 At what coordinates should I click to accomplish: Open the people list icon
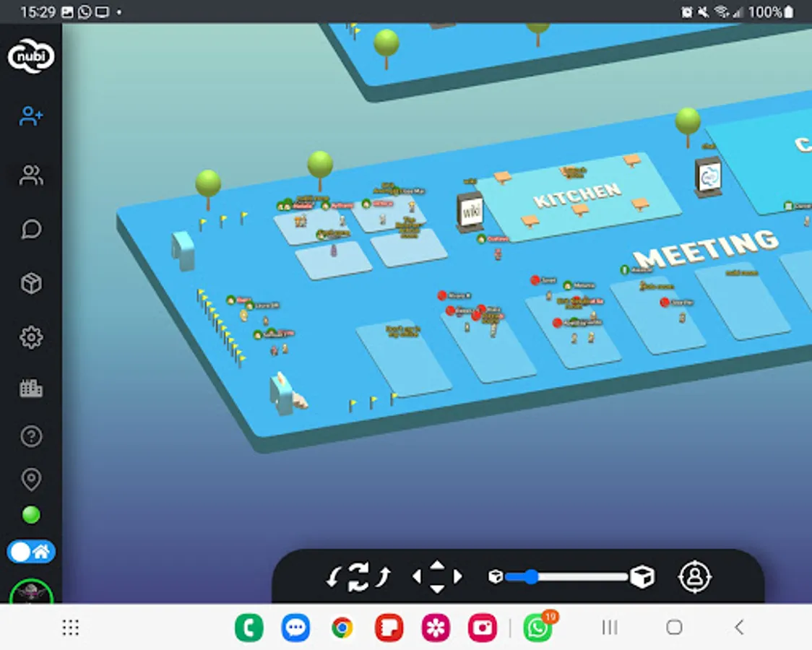[31, 175]
